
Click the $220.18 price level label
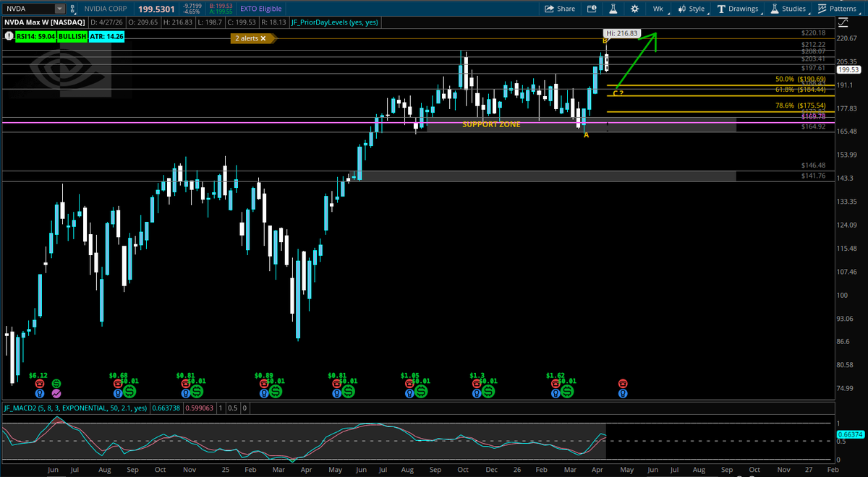(814, 33)
